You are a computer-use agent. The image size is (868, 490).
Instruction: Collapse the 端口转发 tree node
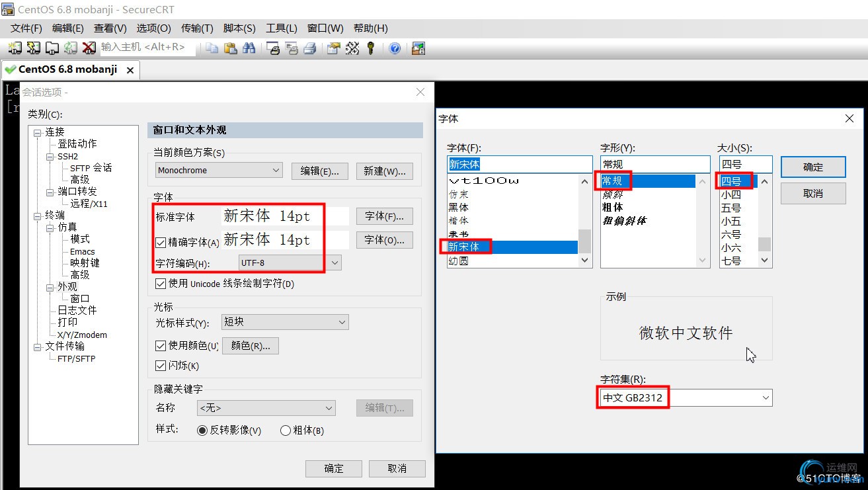(x=50, y=192)
